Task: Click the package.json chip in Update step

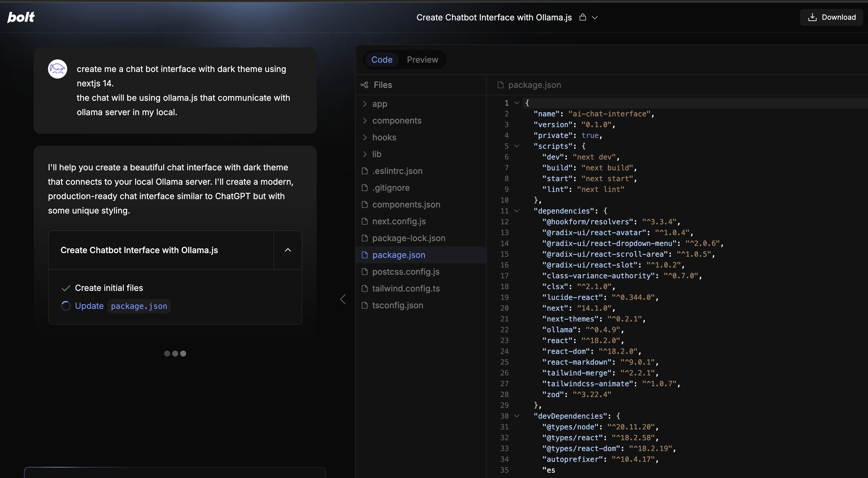Action: point(139,306)
